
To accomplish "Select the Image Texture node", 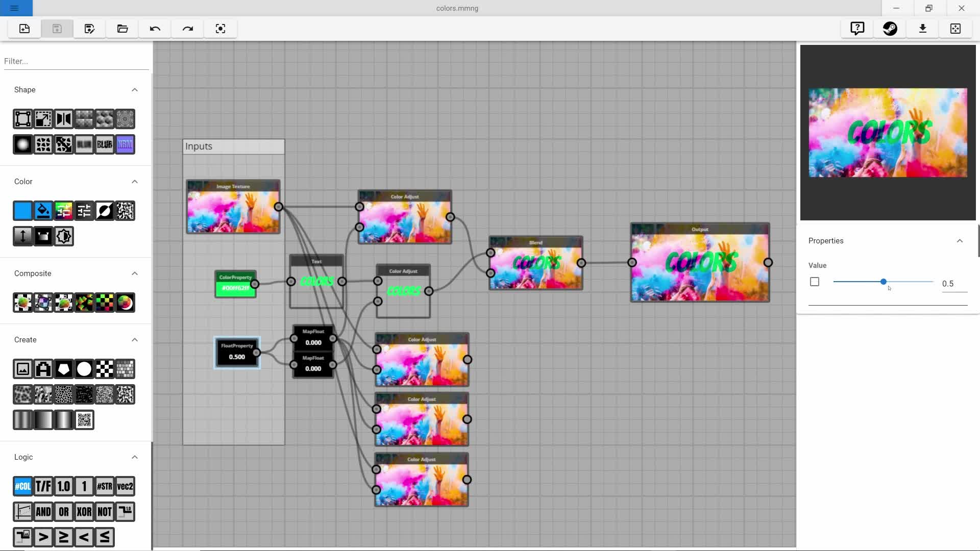I will click(x=233, y=207).
